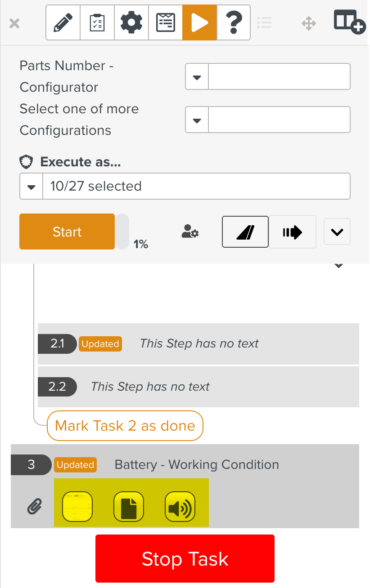Click the red Stop Task button

(185, 559)
